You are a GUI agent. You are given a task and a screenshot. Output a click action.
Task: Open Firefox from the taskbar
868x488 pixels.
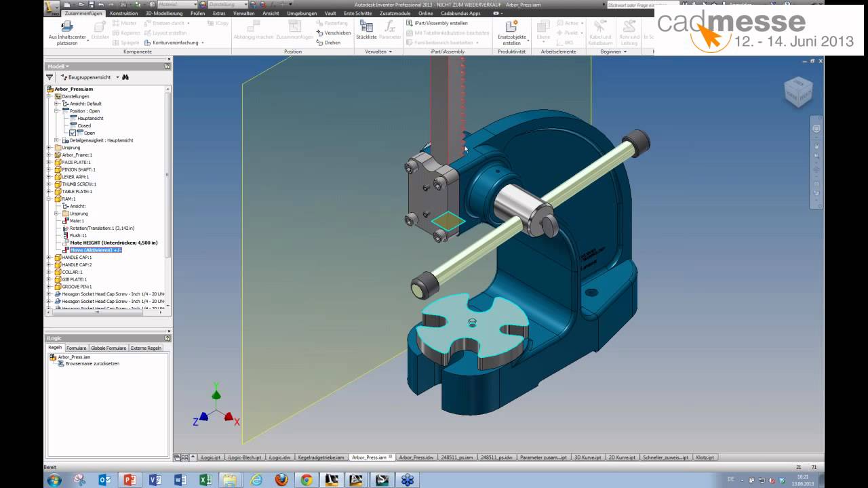[281, 480]
